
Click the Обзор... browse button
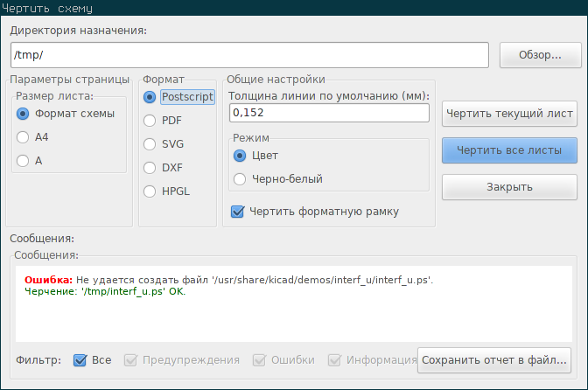tap(541, 55)
